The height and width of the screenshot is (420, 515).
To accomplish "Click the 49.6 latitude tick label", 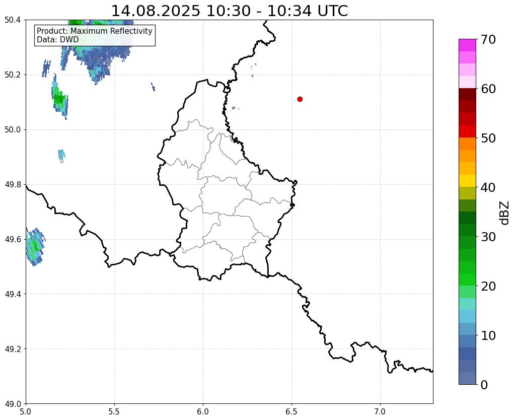I will pos(13,240).
